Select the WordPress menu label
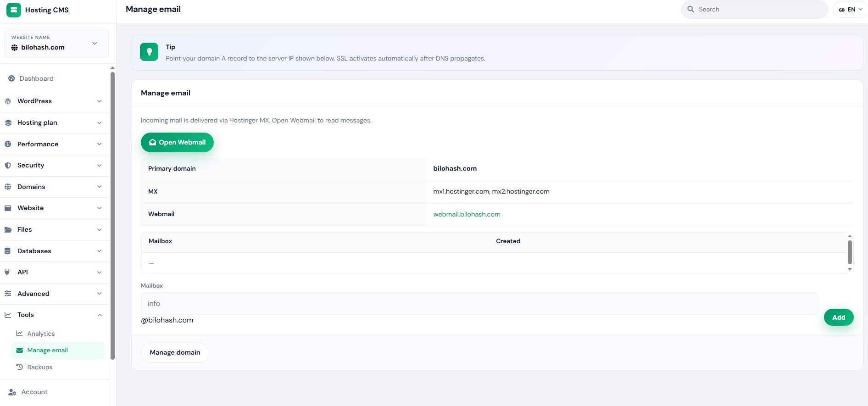Screen dimensions: 868x406 (34, 101)
